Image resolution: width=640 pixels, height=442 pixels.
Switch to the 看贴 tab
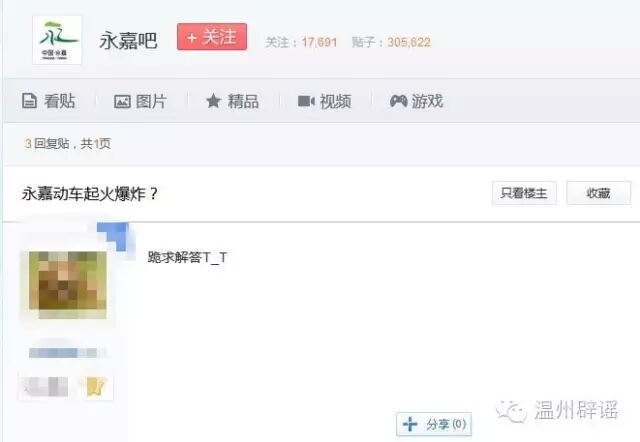pyautogui.click(x=48, y=101)
